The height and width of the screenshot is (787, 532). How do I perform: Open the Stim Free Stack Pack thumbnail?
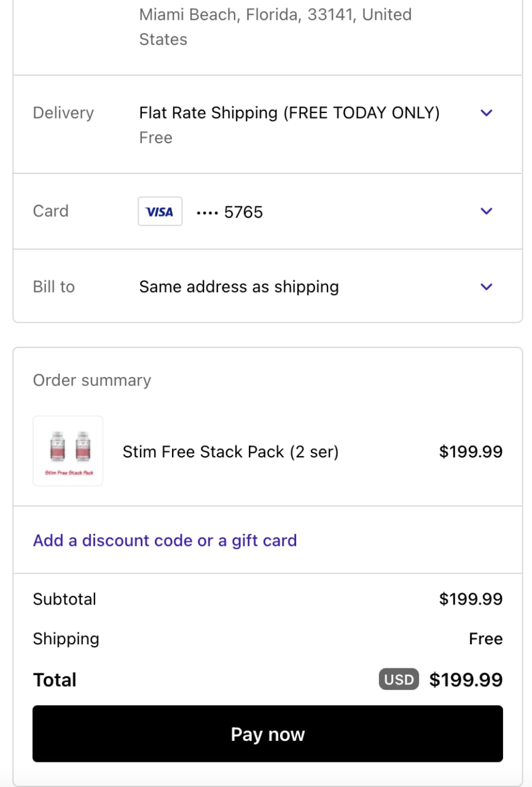pos(68,451)
